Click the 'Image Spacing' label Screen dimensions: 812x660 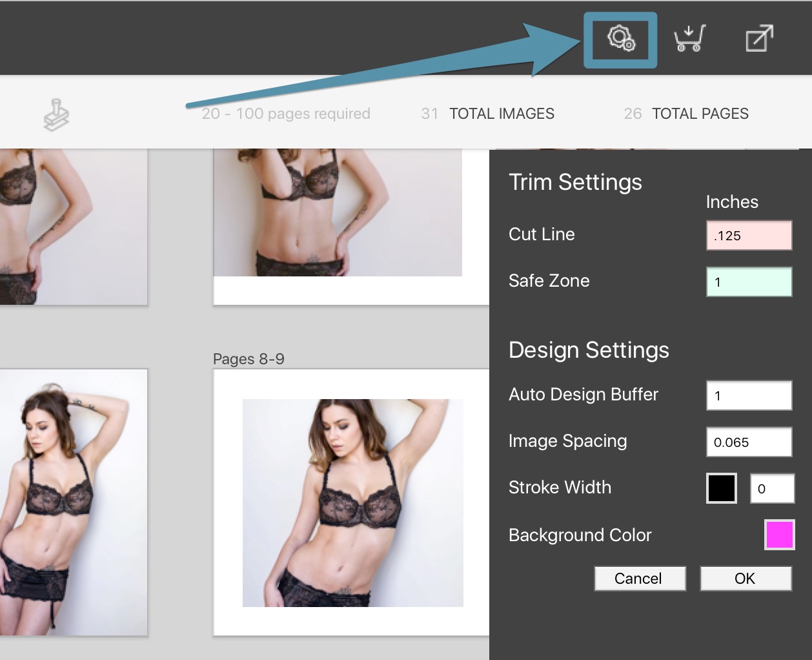[567, 441]
